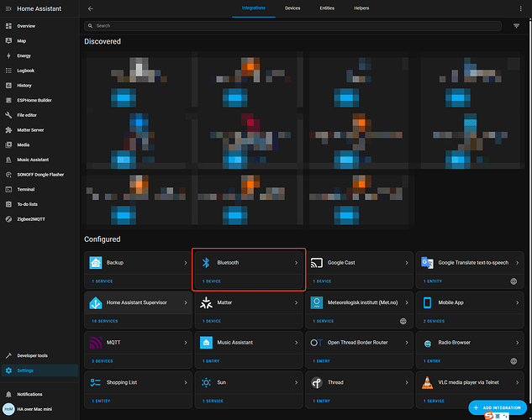Click the Developer tools hammer icon

[x=8, y=355]
